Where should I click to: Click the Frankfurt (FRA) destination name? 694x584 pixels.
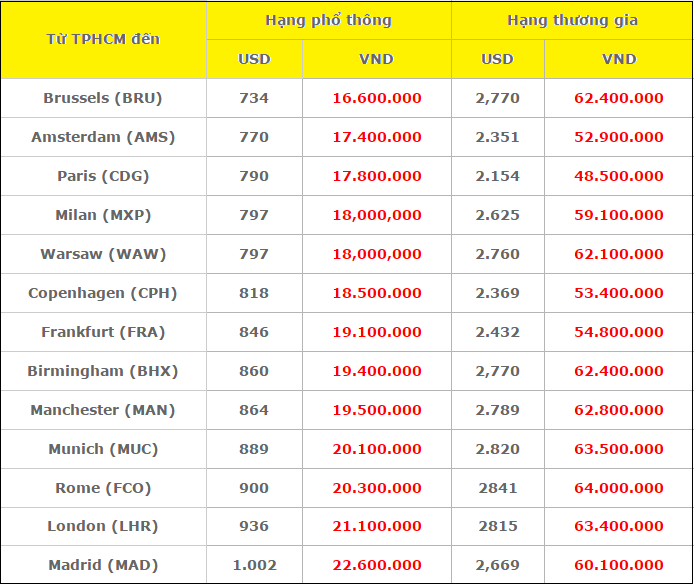(x=103, y=332)
